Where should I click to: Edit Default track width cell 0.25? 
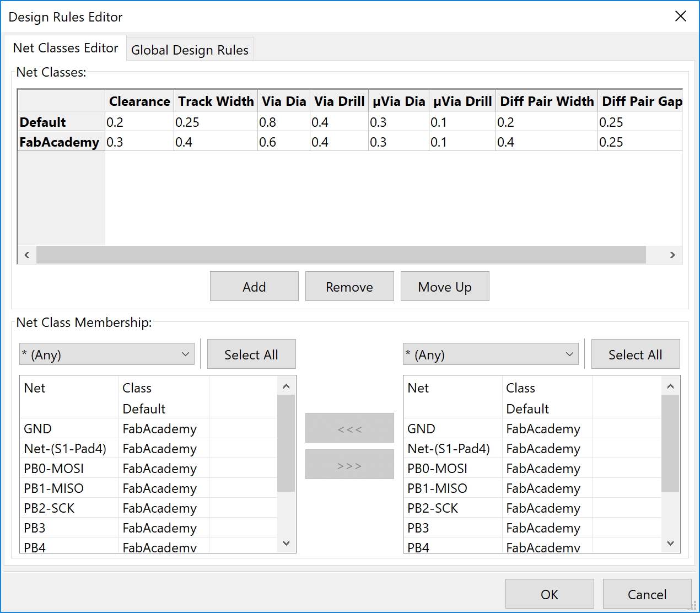point(216,122)
